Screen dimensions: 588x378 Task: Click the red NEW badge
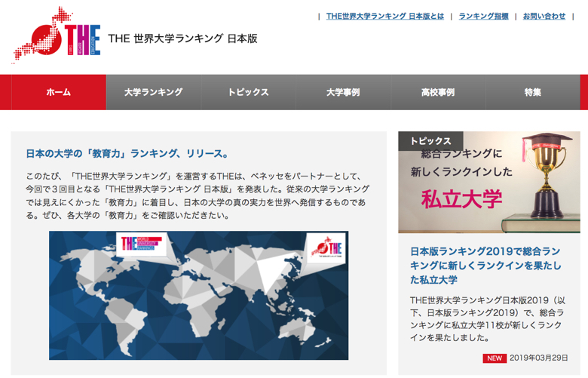tap(495, 358)
